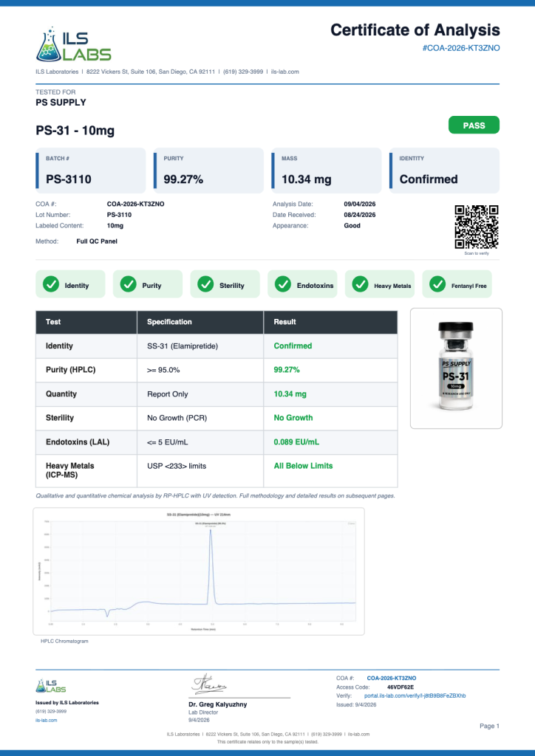Click the small ILS Labs footer logo
The height and width of the screenshot is (756, 535).
pyautogui.click(x=51, y=686)
